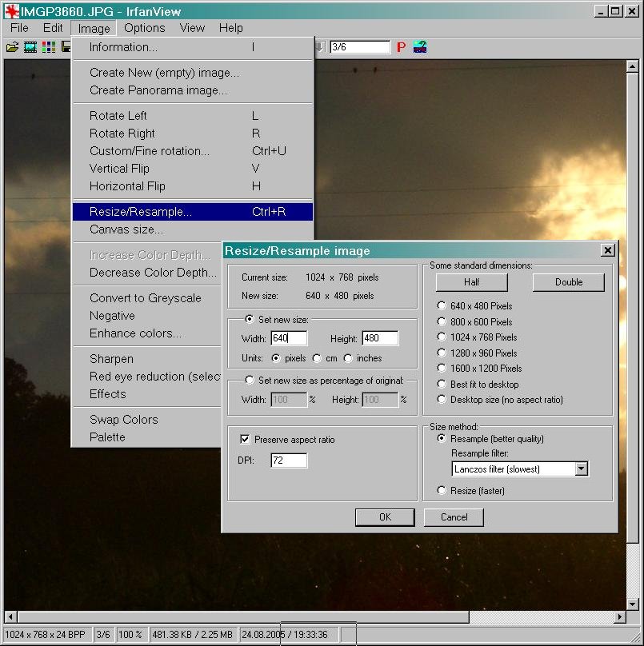The height and width of the screenshot is (646, 644).
Task: Click the DPI input field
Action: click(289, 461)
